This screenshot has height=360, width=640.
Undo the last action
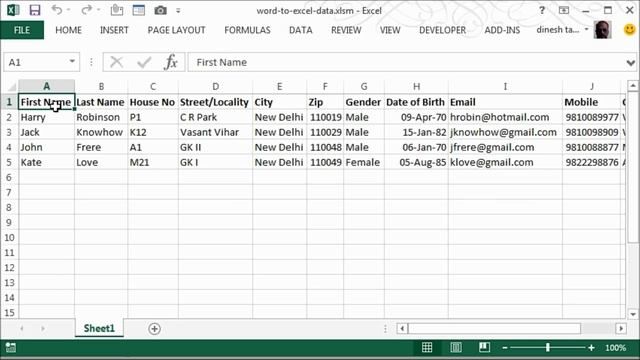tap(57, 10)
